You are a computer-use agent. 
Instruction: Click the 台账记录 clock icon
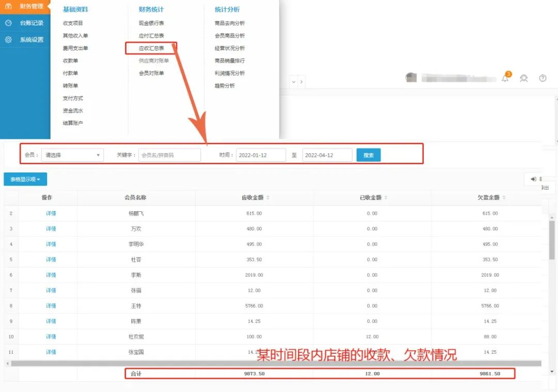point(8,23)
